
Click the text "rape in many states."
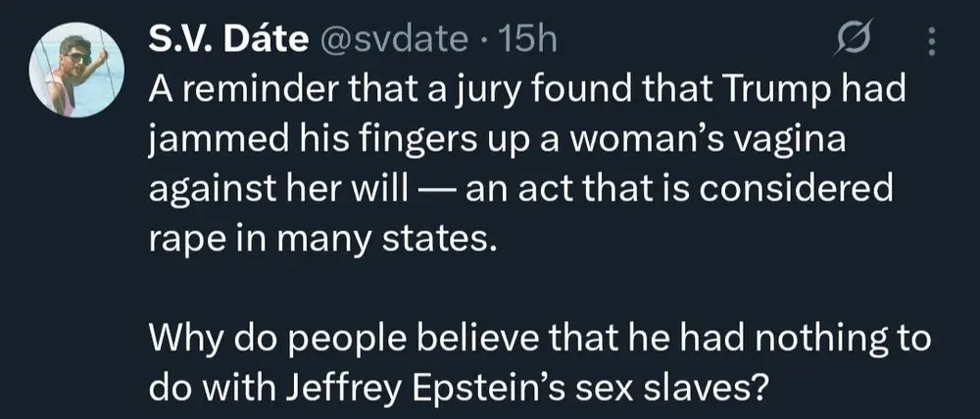point(323,238)
